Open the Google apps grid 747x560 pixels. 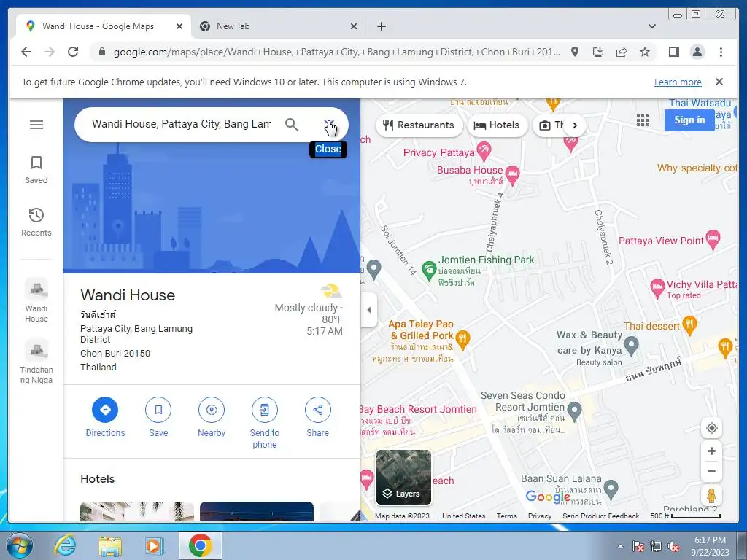pos(643,120)
